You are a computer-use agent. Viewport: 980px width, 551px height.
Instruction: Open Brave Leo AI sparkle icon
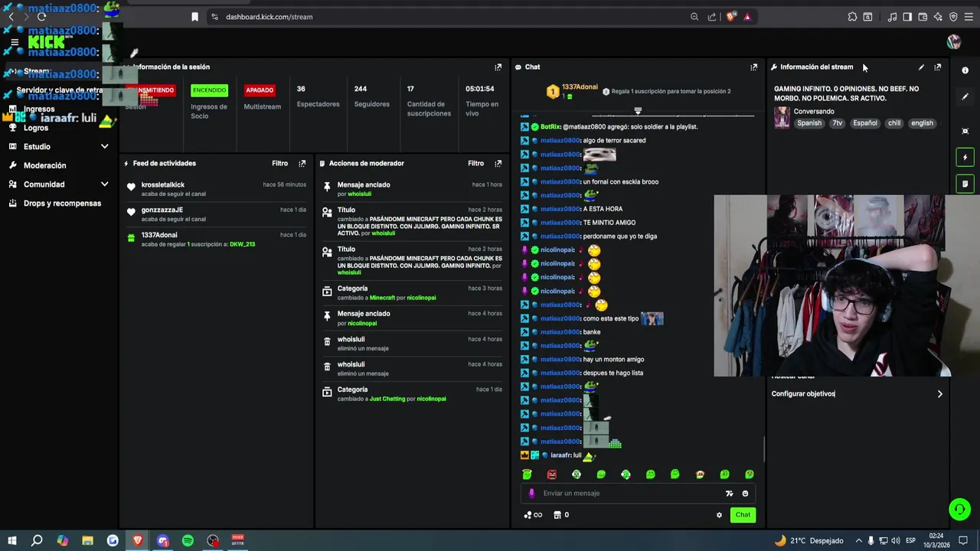(x=938, y=17)
